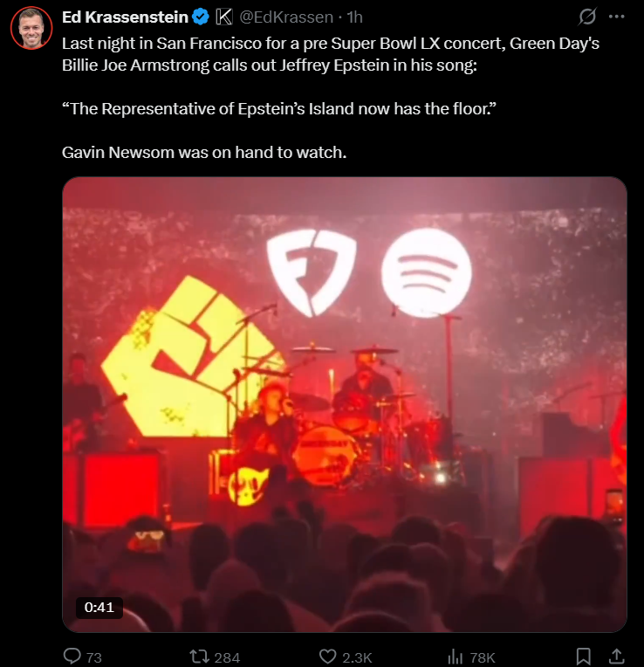The height and width of the screenshot is (667, 644).
Task: Click the 78K views count
Action: pos(483,657)
